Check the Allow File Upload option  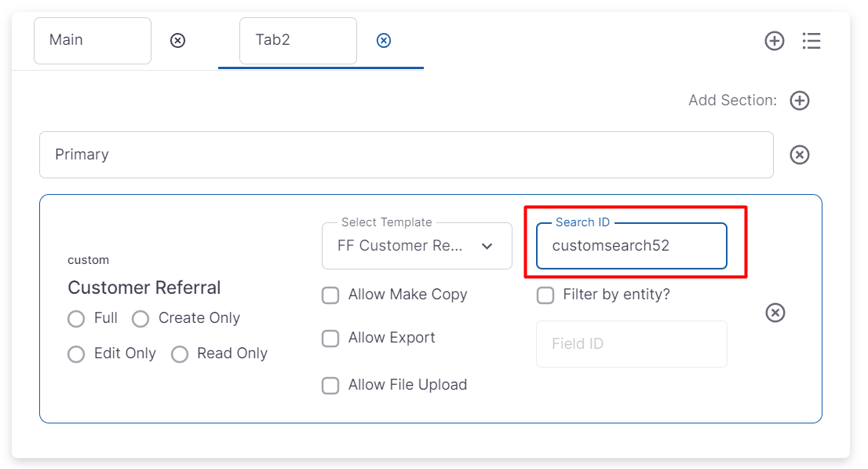click(331, 386)
